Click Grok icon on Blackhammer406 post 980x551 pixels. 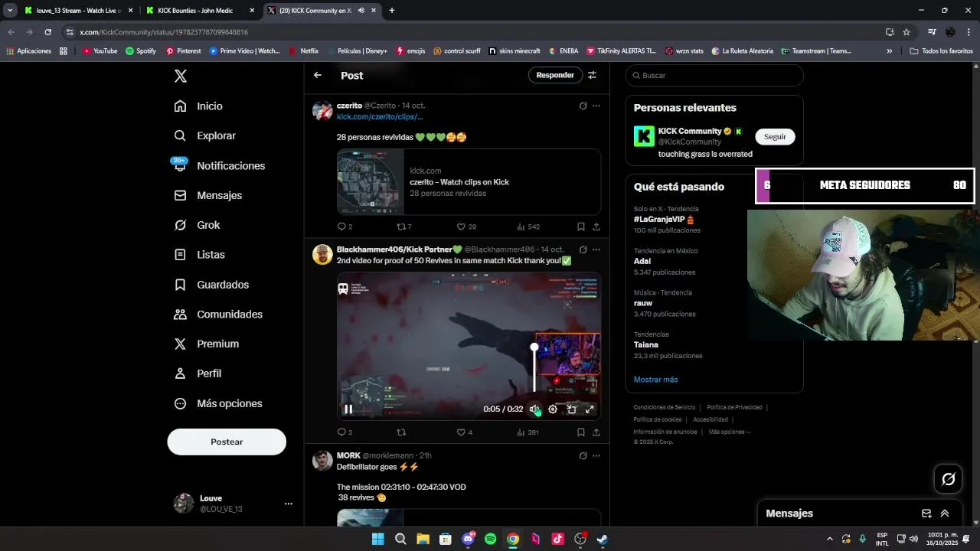(583, 249)
